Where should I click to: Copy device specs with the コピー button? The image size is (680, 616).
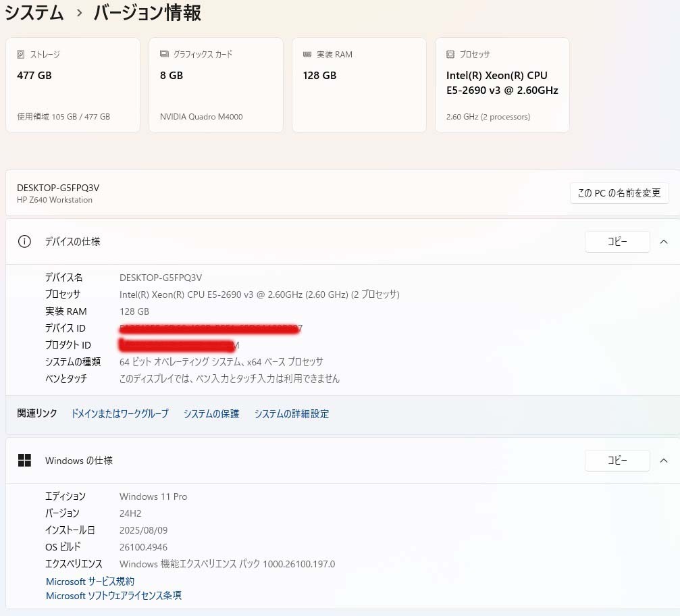[617, 241]
